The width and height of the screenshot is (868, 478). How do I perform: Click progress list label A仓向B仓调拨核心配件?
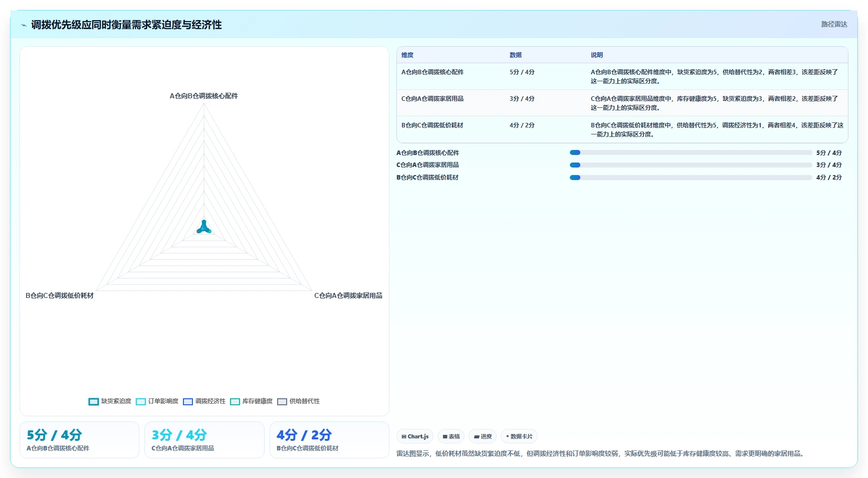pyautogui.click(x=428, y=153)
